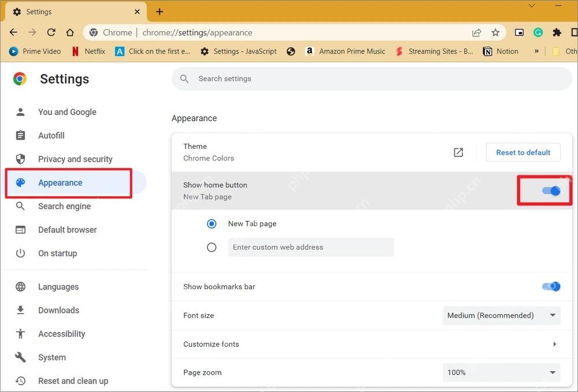The image size is (578, 392).
Task: Click the globe bookmark icon
Action: point(291,51)
